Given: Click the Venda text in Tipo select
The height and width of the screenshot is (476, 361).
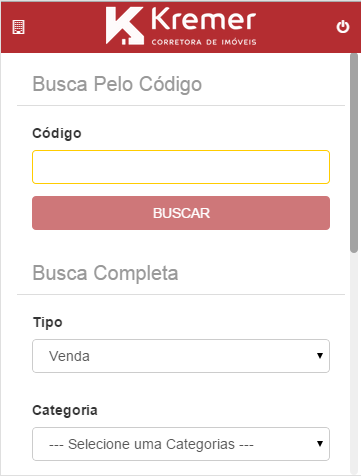Looking at the screenshot, I should (69, 356).
